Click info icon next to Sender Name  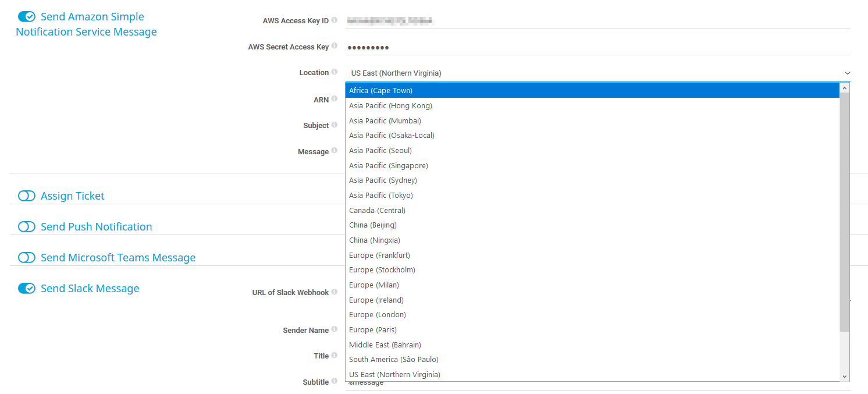point(335,330)
